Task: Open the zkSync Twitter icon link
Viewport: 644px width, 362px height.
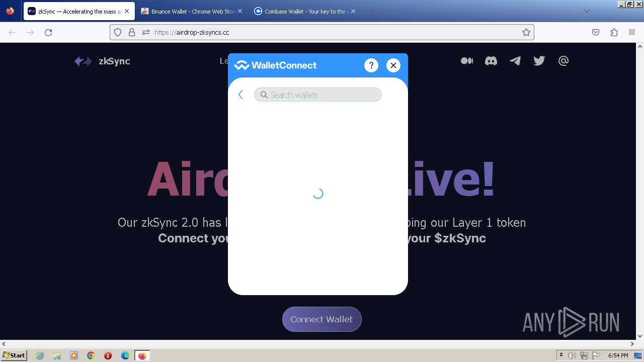Action: pyautogui.click(x=539, y=61)
